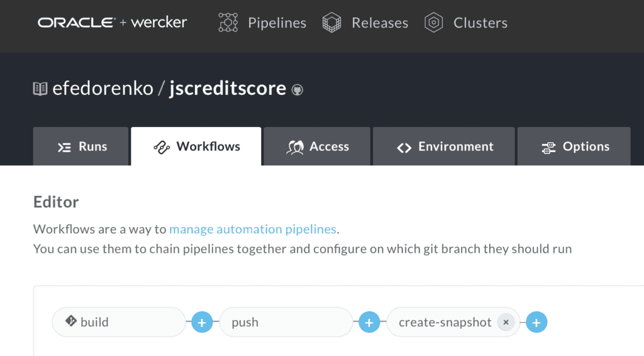Add a pipeline after build with plus
Screen dimensions: 644x356
(202, 322)
